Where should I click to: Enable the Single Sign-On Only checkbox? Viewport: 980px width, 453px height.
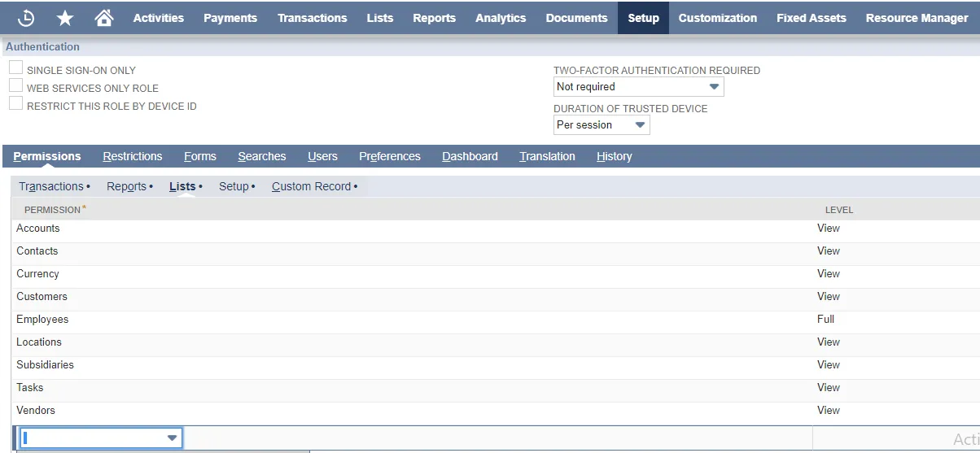click(15, 68)
